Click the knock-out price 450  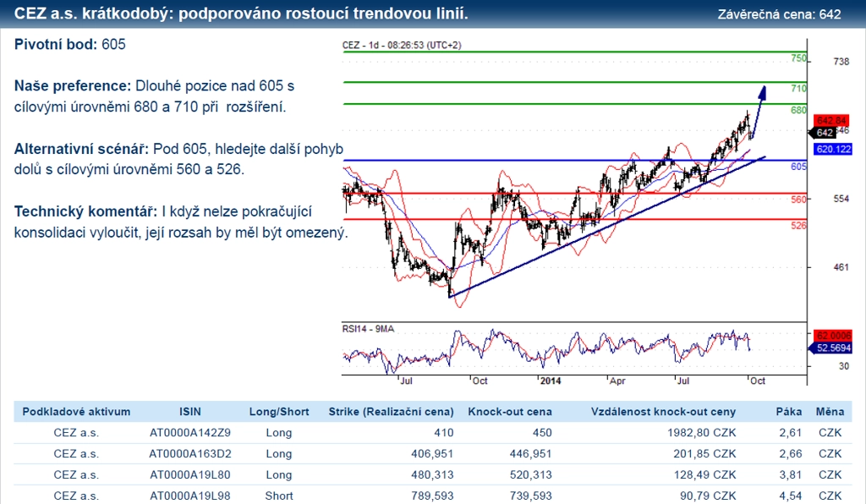click(542, 433)
